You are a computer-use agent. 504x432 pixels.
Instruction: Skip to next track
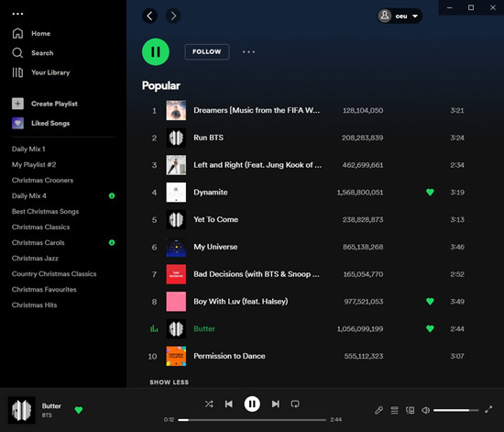pos(276,404)
